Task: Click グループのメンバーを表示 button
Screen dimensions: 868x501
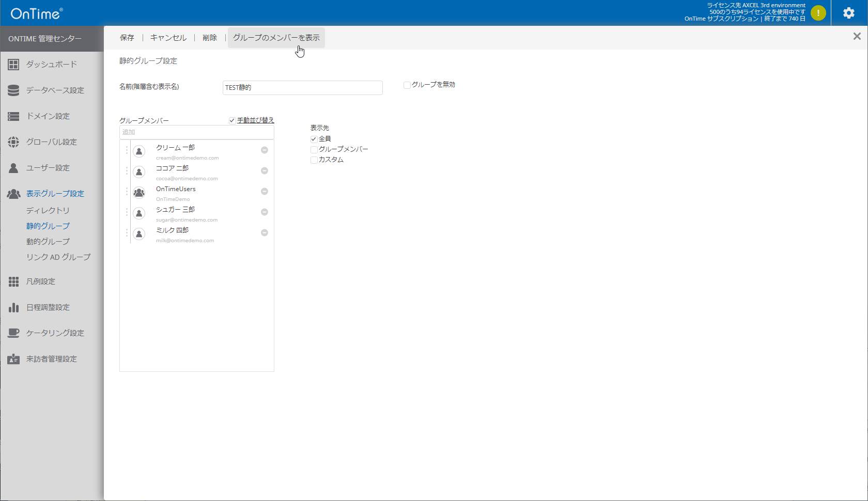Action: click(276, 37)
